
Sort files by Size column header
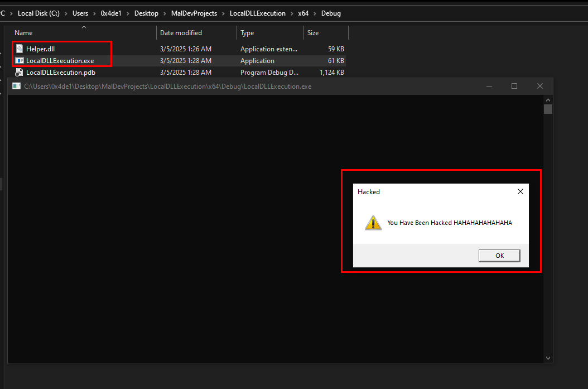pyautogui.click(x=313, y=33)
